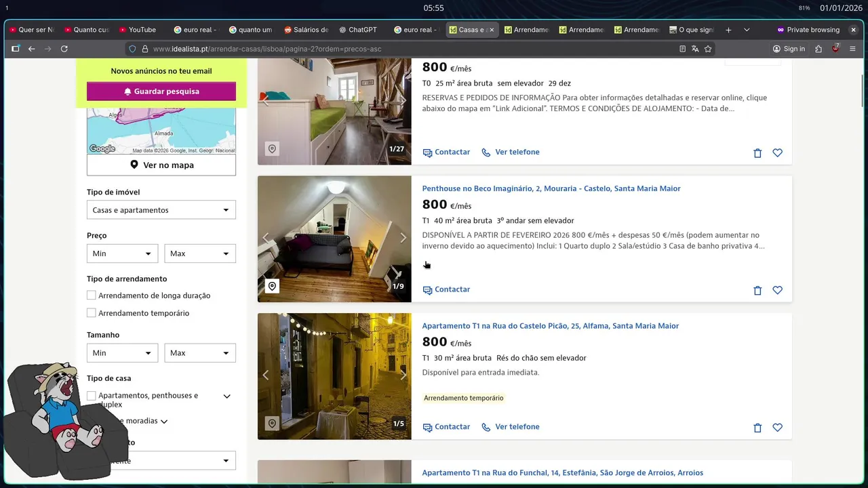Open map pin on Castelo Picão listing photo
This screenshot has width=868, height=488.
pyautogui.click(x=272, y=424)
